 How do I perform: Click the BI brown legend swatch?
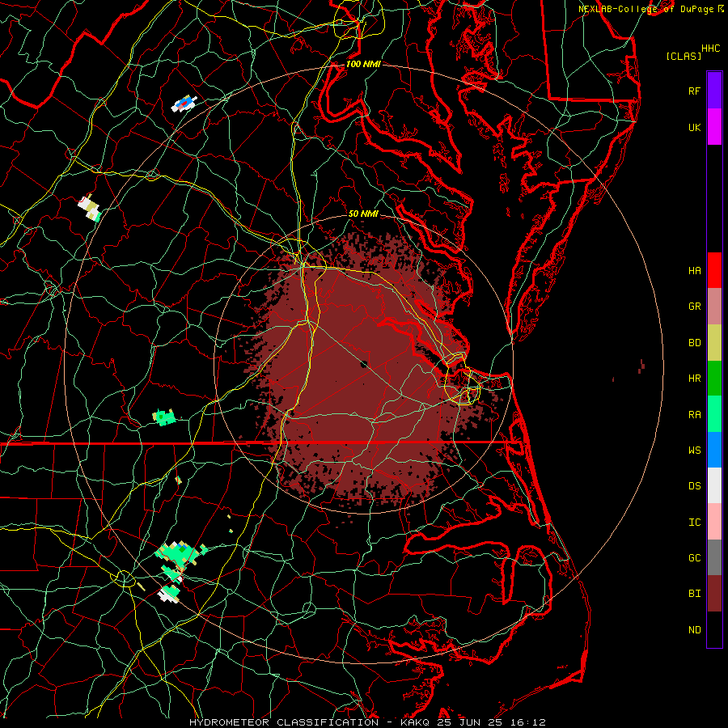click(714, 594)
